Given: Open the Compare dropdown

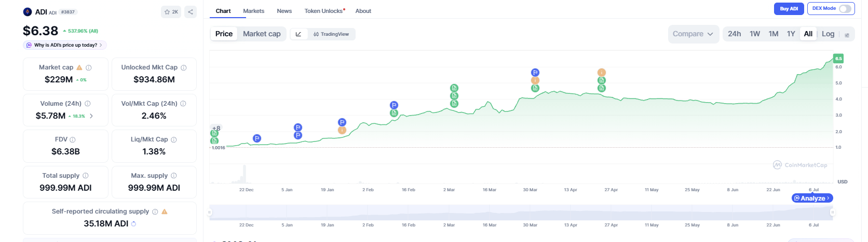Looking at the screenshot, I should click(x=693, y=34).
